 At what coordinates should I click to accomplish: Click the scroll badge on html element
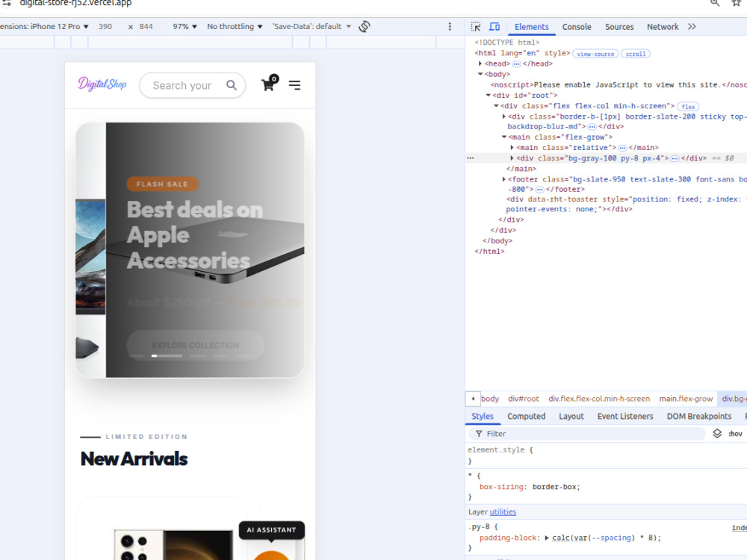coord(635,54)
